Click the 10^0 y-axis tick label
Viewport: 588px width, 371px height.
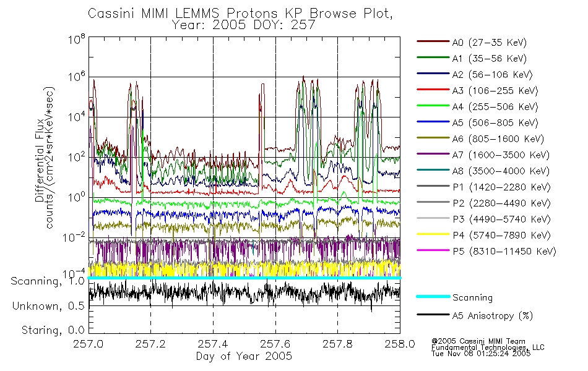click(x=77, y=197)
